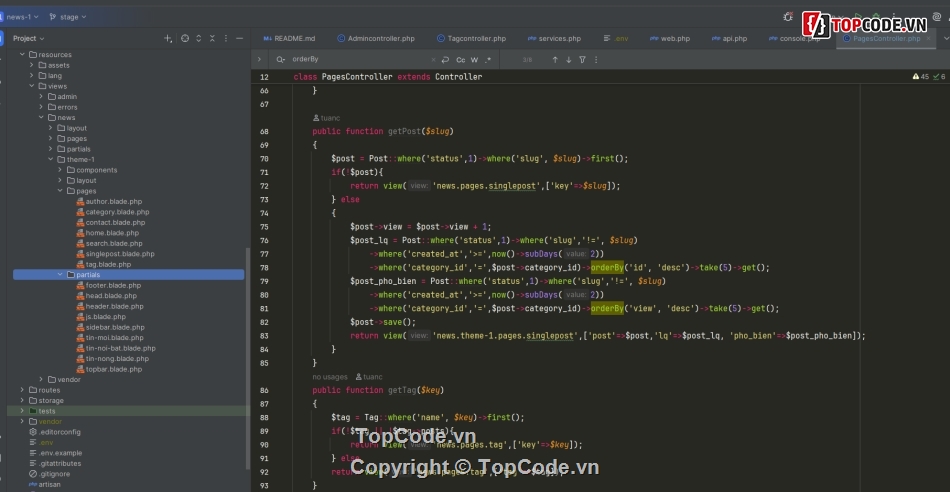This screenshot has height=492, width=950.
Task: Open the Project tool window sidebar icon
Action: tap(2, 38)
